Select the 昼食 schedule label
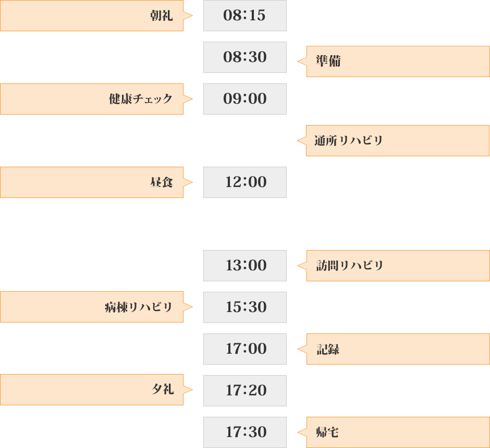The width and height of the screenshot is (490, 448). (x=92, y=182)
